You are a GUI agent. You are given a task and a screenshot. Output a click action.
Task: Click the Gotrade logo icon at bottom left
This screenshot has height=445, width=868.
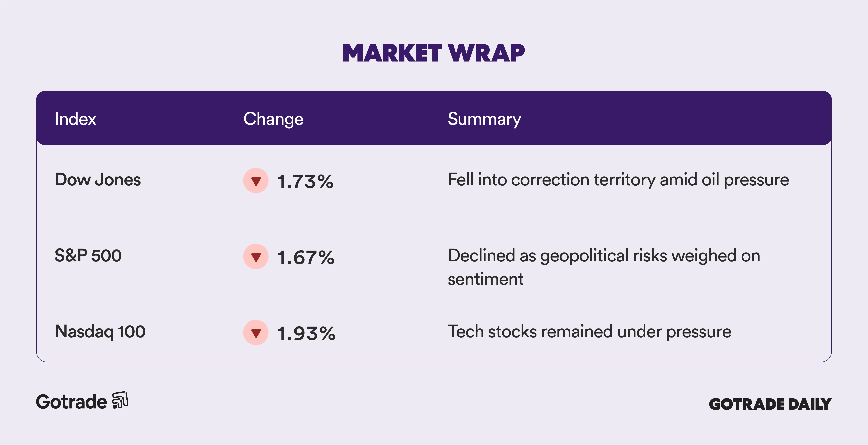tap(120, 400)
